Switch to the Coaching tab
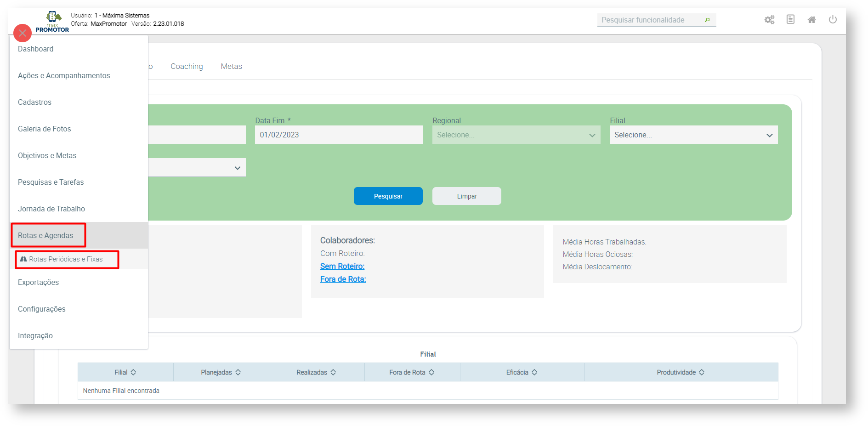868x426 pixels. (x=187, y=66)
